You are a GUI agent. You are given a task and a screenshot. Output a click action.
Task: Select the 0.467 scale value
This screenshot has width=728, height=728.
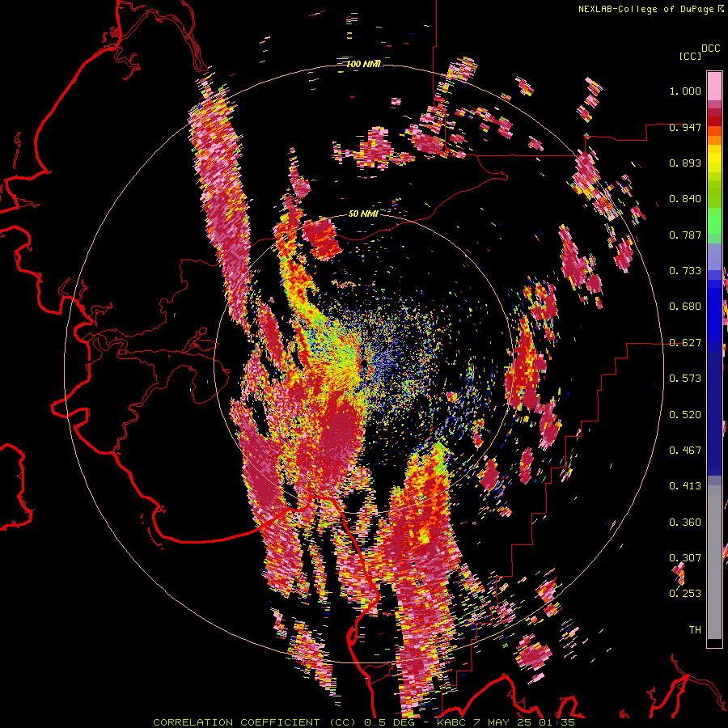click(x=685, y=451)
